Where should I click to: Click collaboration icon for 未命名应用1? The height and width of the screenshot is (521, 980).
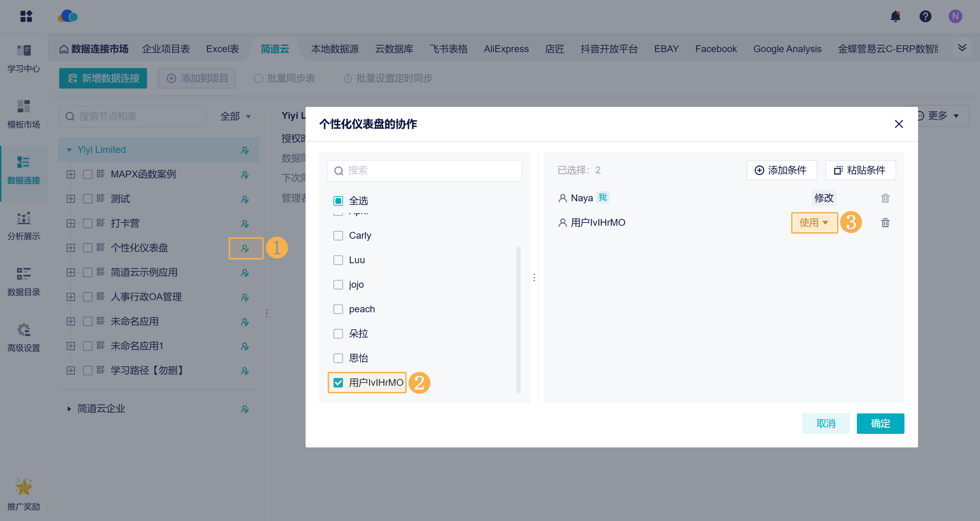tap(245, 346)
